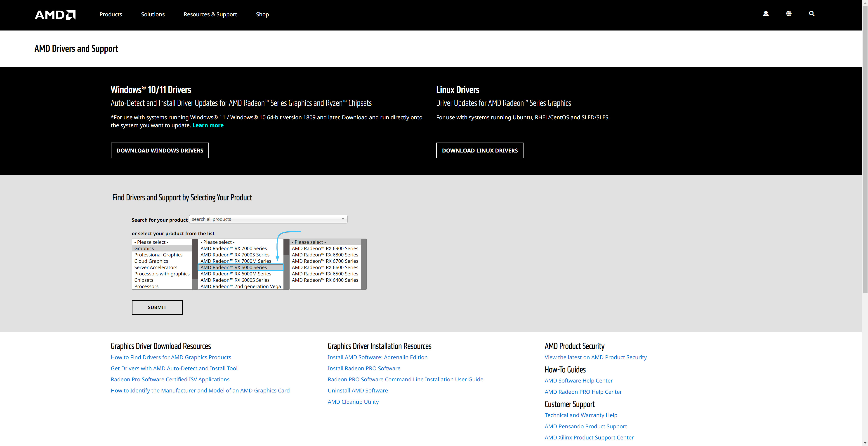Select Processors with graphics option
The image size is (868, 446).
tap(162, 274)
